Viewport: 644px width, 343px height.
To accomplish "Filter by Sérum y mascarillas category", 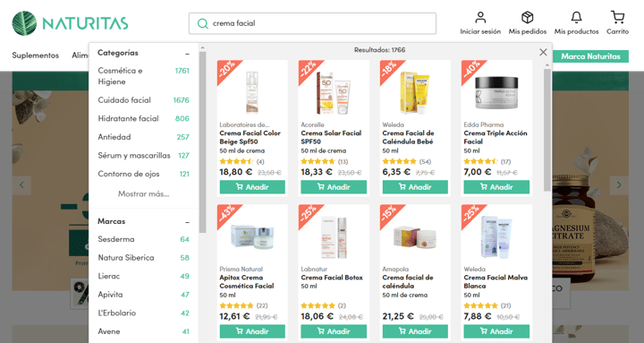I will [143, 156].
